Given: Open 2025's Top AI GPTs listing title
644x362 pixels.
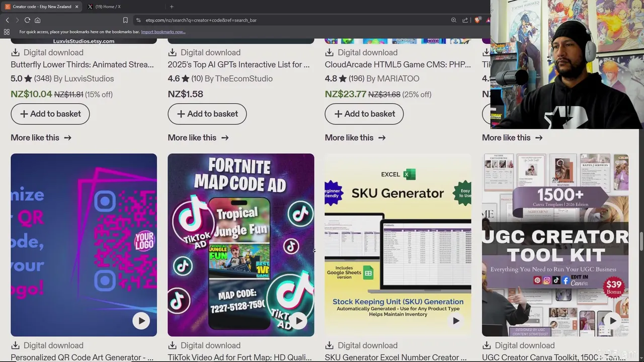Looking at the screenshot, I should (238, 64).
